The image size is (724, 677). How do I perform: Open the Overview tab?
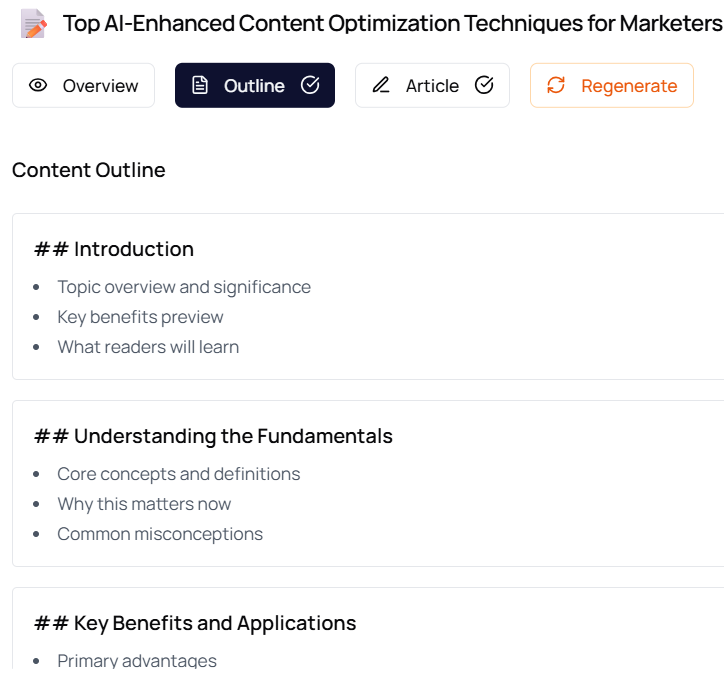pyautogui.click(x=84, y=85)
